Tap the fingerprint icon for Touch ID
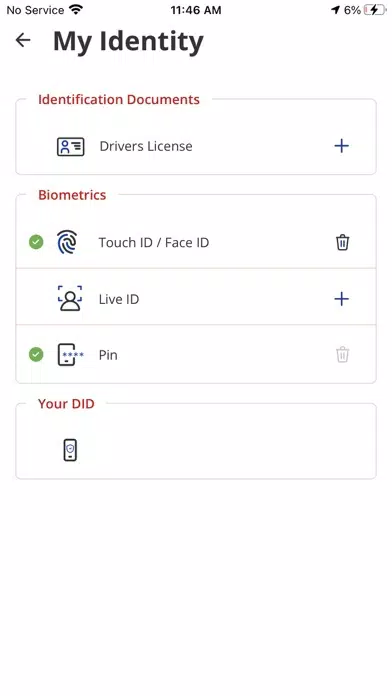This screenshot has width=392, height=696. click(67, 242)
